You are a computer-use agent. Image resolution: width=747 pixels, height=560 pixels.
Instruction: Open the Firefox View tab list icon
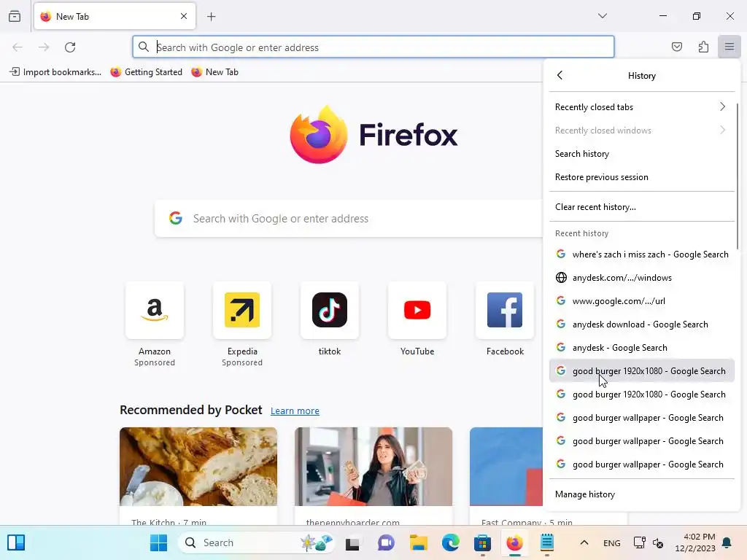(15, 16)
